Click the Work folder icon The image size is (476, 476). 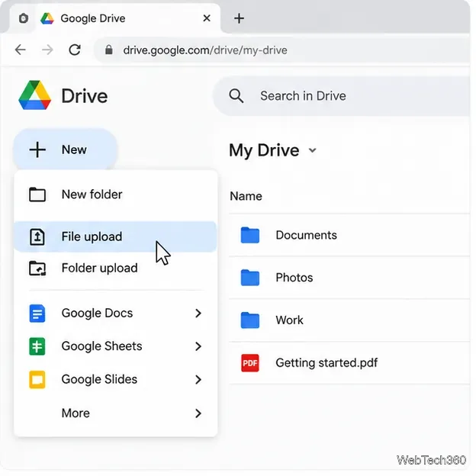pyautogui.click(x=250, y=320)
